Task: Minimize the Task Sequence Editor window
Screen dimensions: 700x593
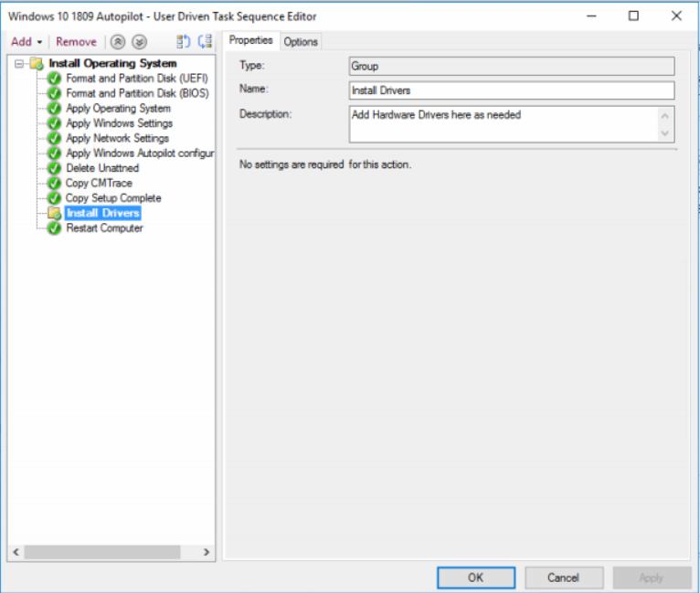Action: coord(591,16)
